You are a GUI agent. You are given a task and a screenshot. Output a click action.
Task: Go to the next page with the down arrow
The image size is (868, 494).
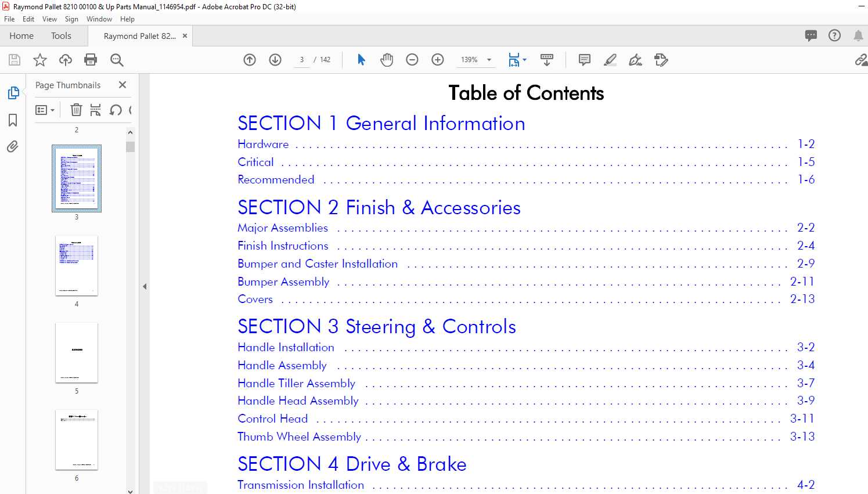point(275,60)
